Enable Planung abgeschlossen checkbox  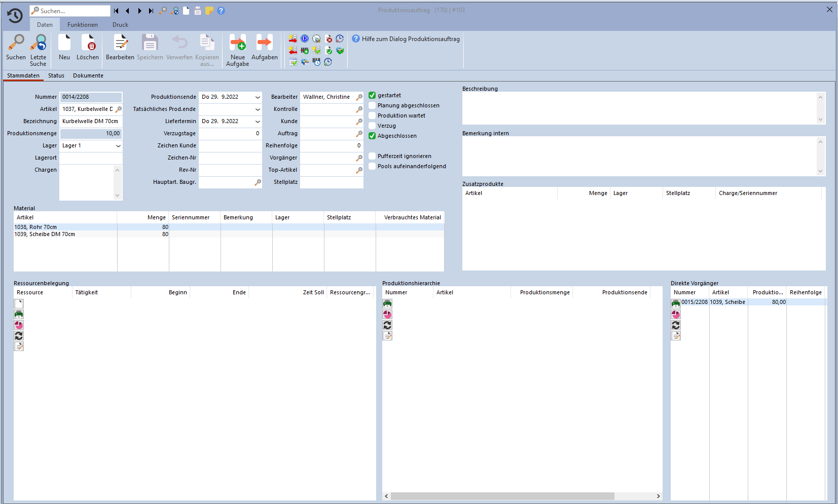click(x=372, y=105)
